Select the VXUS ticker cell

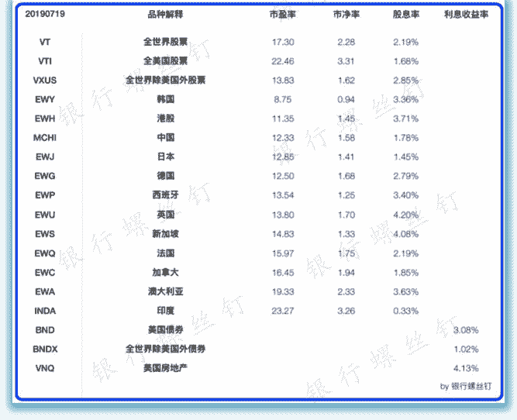45,80
